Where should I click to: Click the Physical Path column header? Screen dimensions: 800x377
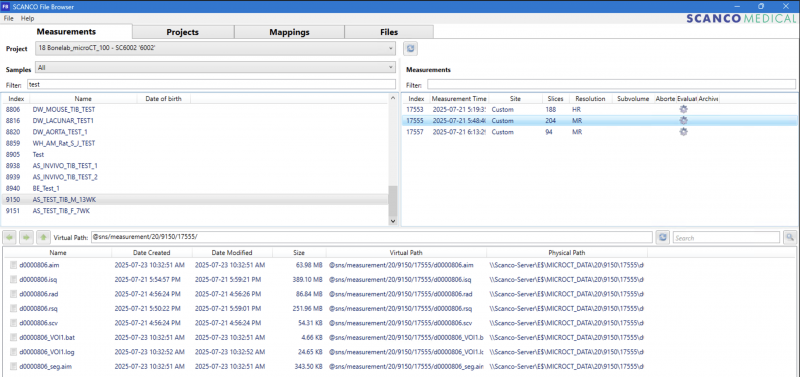point(567,253)
